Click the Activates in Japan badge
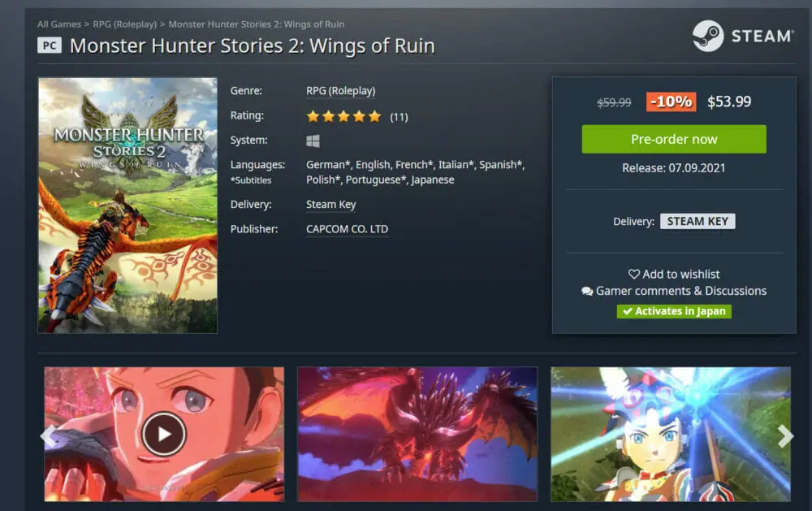Screen dimensions: 812x511 tap(674, 311)
